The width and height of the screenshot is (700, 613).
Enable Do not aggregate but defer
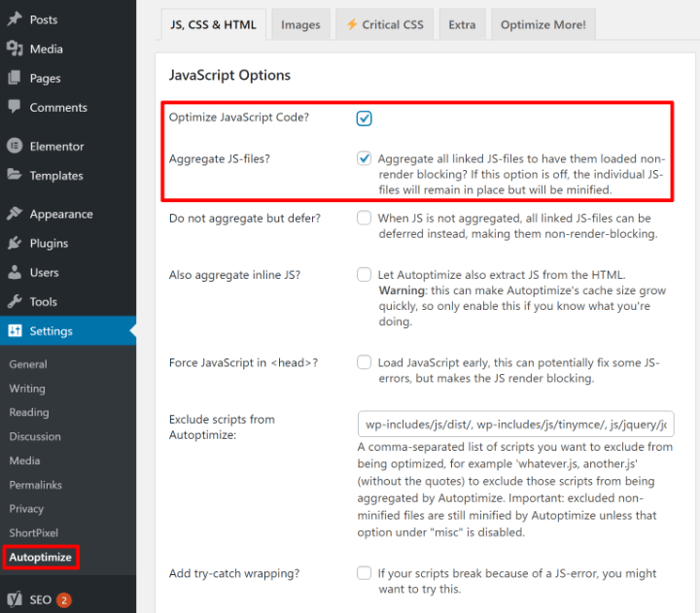tap(364, 218)
